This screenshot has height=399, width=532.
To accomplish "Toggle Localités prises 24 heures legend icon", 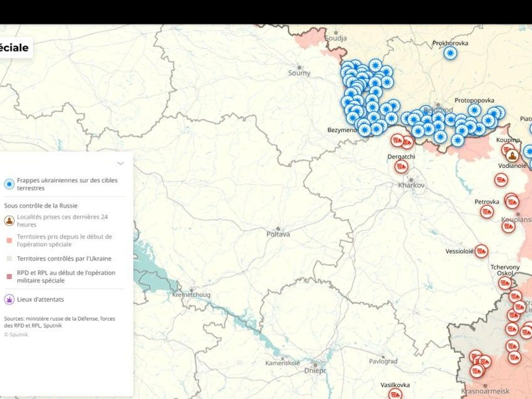I will coord(9,221).
